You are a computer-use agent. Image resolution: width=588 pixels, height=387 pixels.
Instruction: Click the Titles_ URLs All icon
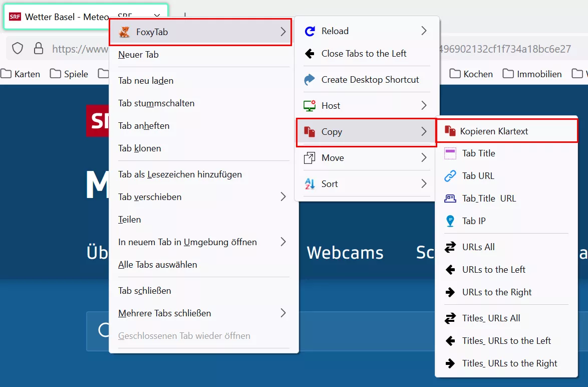coord(450,318)
